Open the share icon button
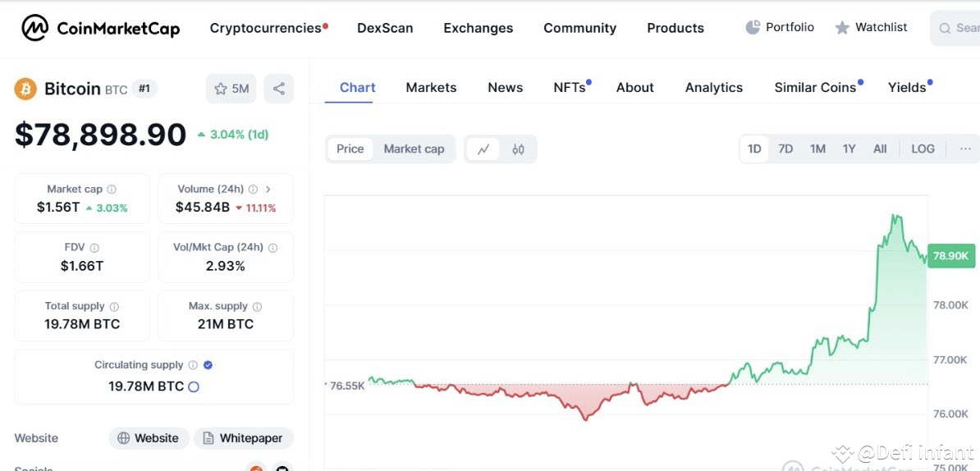Screen dimensions: 980x471 pyautogui.click(x=279, y=89)
